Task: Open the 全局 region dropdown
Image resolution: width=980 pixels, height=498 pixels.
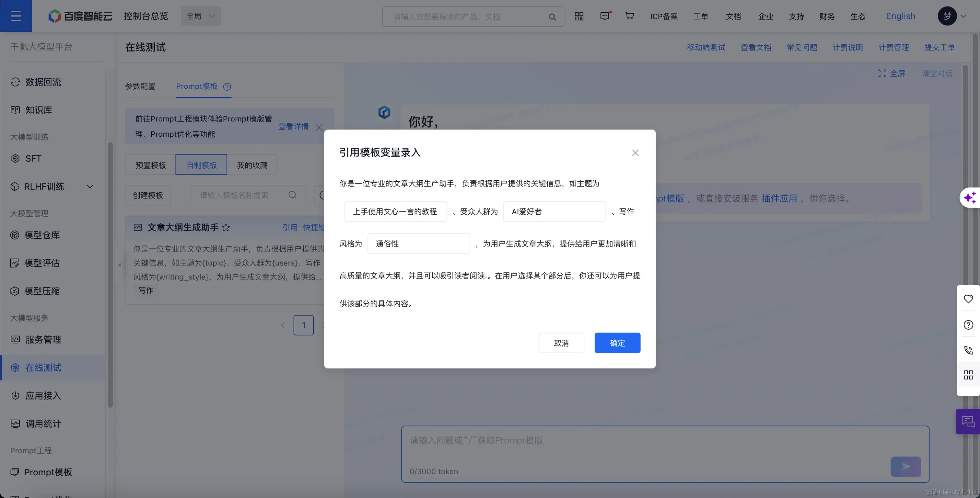Action: pos(201,16)
